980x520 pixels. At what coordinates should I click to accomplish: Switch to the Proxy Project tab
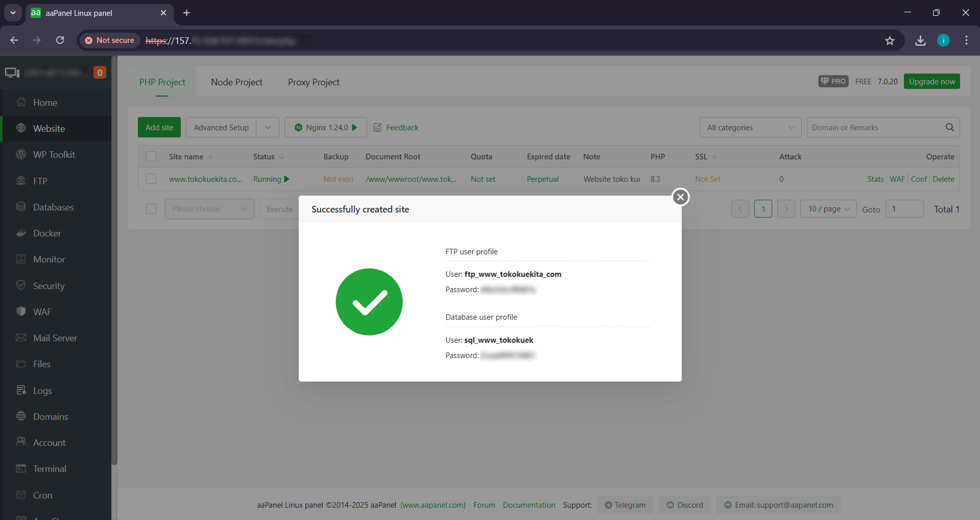click(x=314, y=82)
